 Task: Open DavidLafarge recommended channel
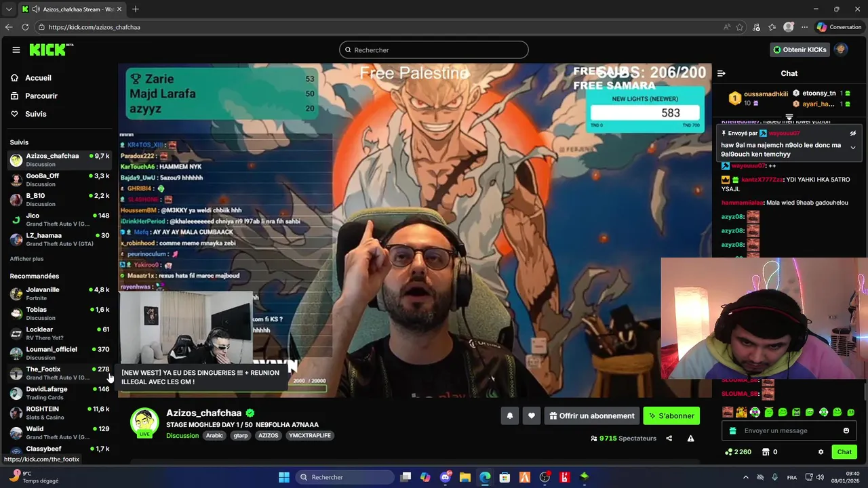pyautogui.click(x=59, y=392)
